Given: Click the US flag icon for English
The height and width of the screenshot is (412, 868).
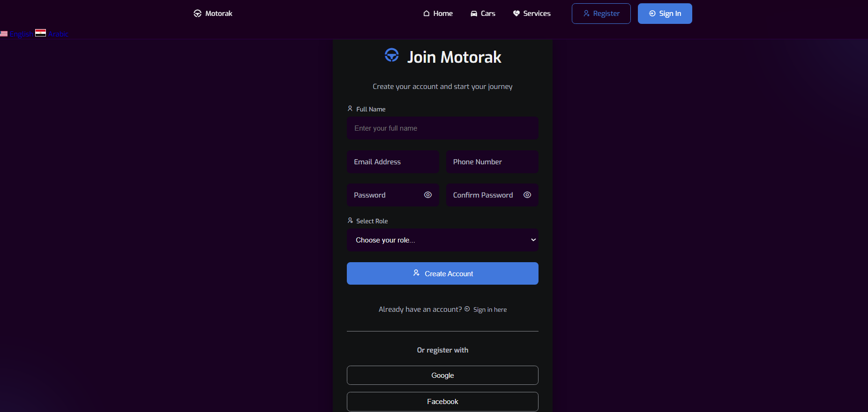Looking at the screenshot, I should 4,34.
